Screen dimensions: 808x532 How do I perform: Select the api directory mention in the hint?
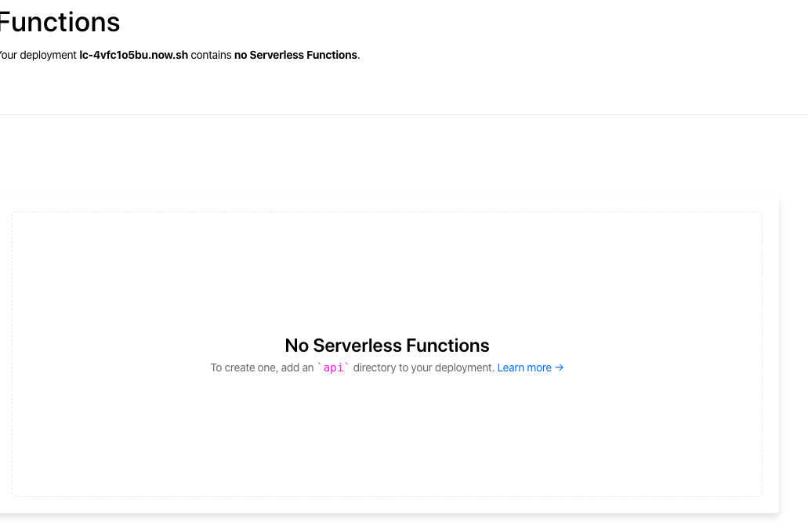333,367
